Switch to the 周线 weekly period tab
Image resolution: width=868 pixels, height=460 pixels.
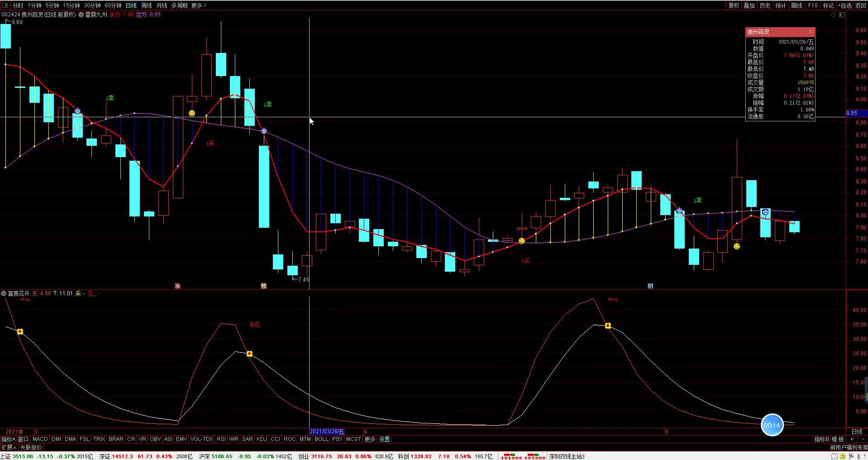pyautogui.click(x=147, y=5)
